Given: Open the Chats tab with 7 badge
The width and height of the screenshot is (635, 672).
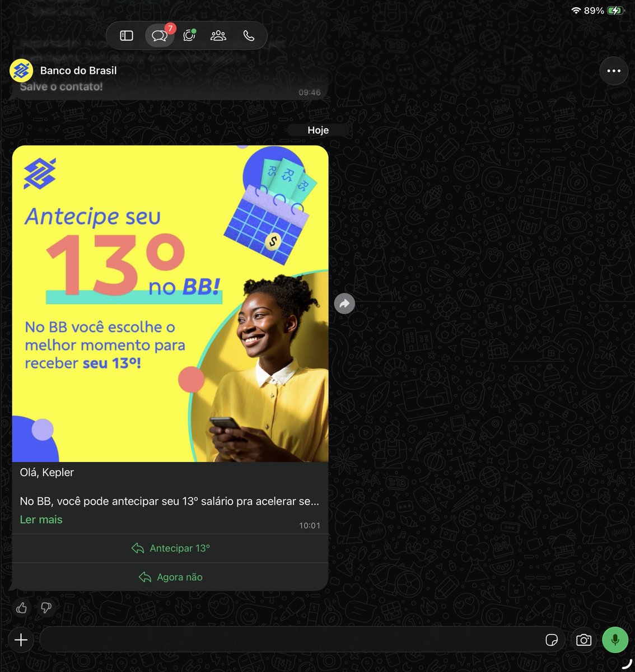Looking at the screenshot, I should pos(160,35).
